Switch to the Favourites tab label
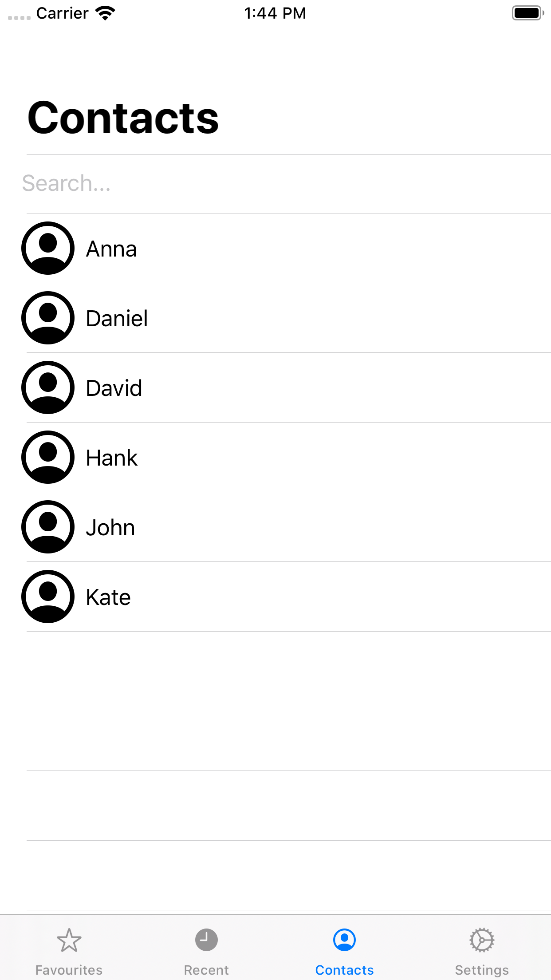551x980 pixels. point(69,970)
